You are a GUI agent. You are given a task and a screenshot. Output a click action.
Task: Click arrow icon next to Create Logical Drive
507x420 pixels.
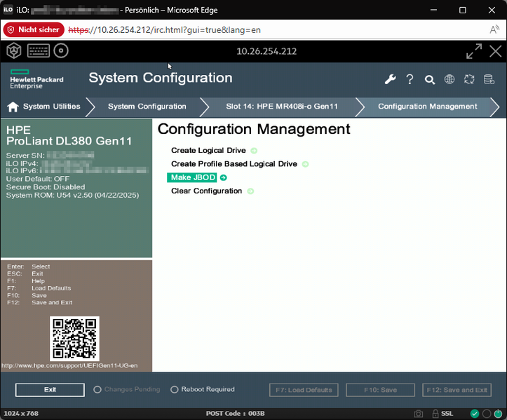(x=254, y=151)
